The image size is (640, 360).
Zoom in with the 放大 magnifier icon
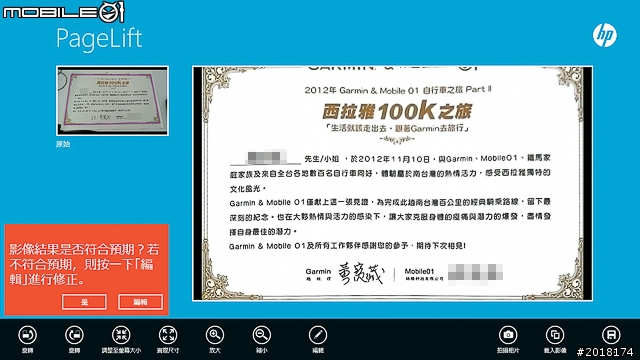click(x=215, y=335)
